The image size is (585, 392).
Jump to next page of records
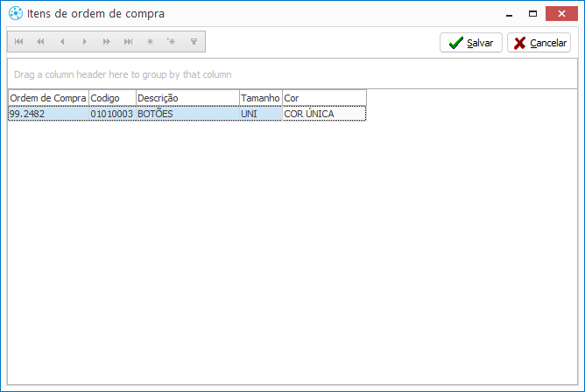point(106,42)
